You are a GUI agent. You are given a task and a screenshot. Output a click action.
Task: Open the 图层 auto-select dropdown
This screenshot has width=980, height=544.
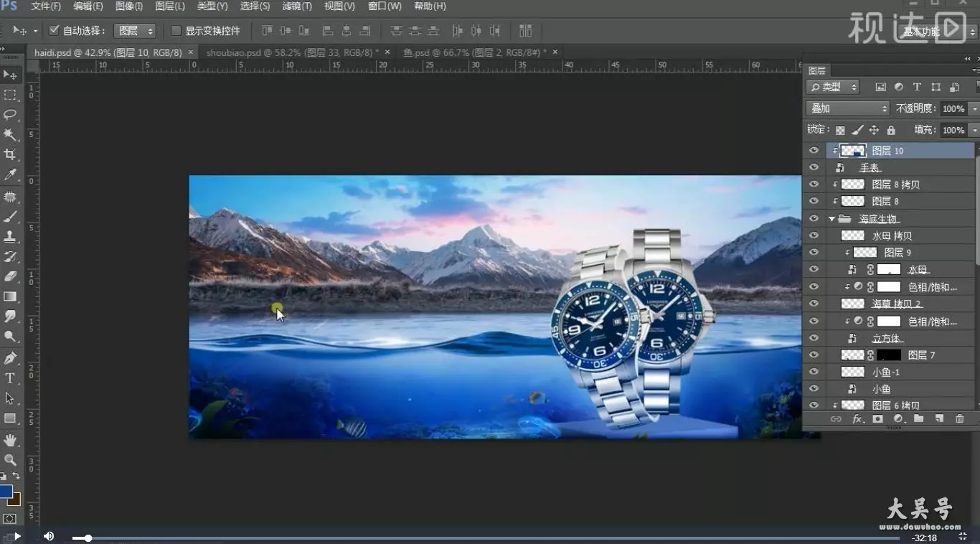[135, 31]
